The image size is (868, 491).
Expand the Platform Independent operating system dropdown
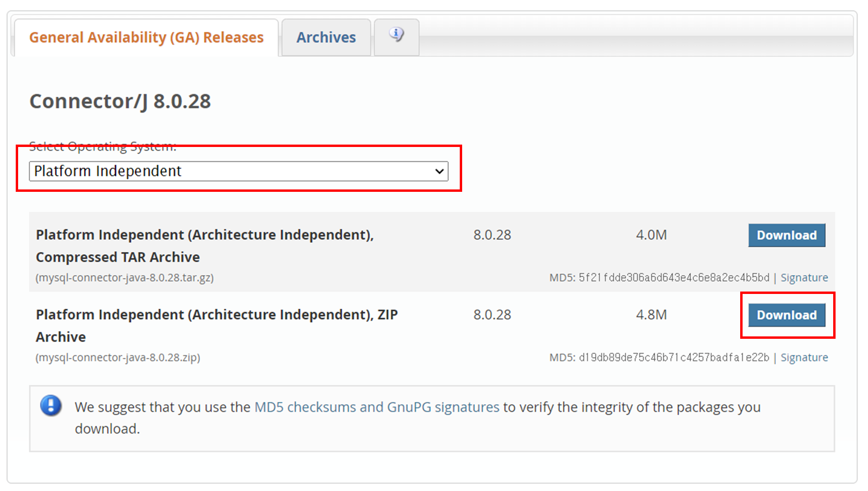point(238,171)
